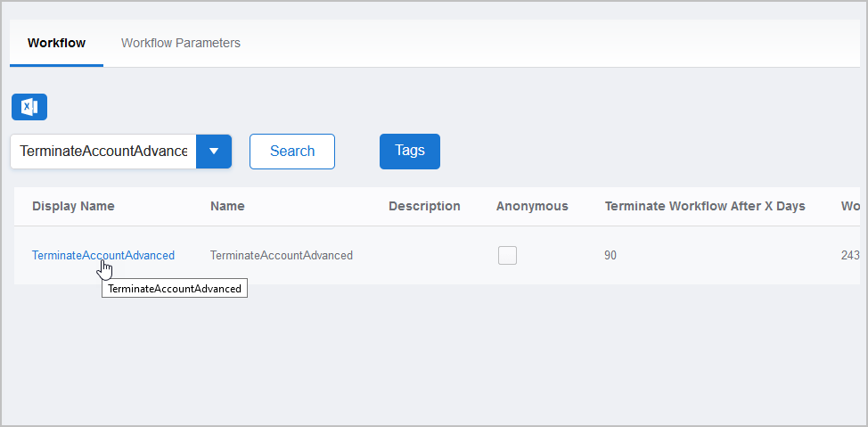Select the Workflow tab

click(56, 43)
